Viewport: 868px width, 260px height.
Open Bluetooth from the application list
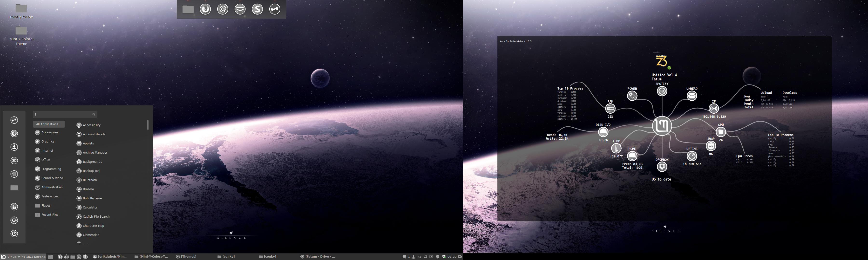click(87, 180)
